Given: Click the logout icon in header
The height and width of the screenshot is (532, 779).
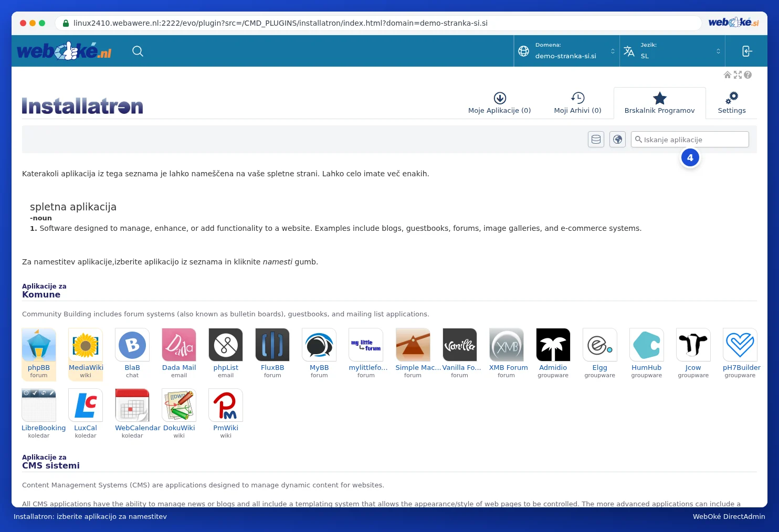Looking at the screenshot, I should coord(747,51).
